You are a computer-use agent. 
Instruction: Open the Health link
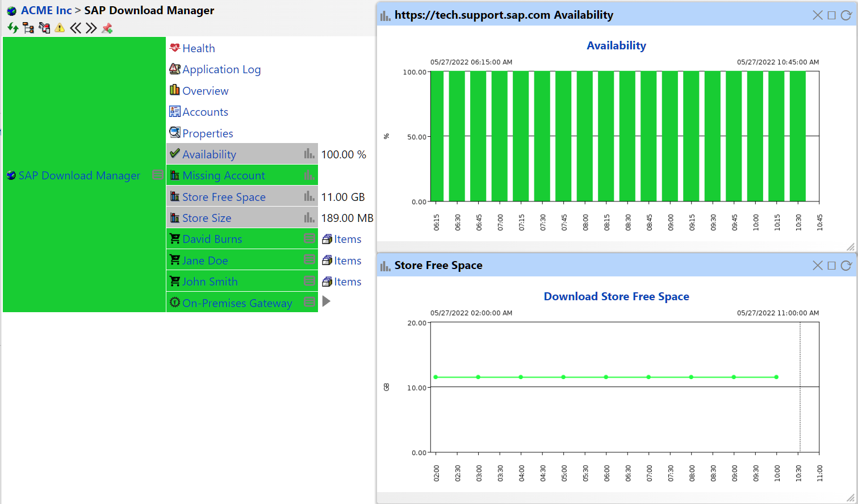(199, 48)
